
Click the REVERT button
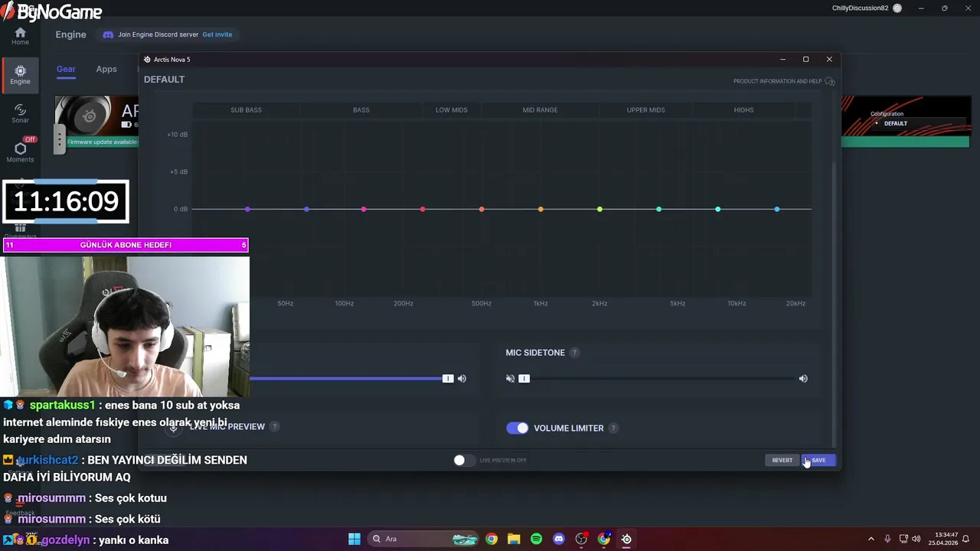pyautogui.click(x=782, y=460)
